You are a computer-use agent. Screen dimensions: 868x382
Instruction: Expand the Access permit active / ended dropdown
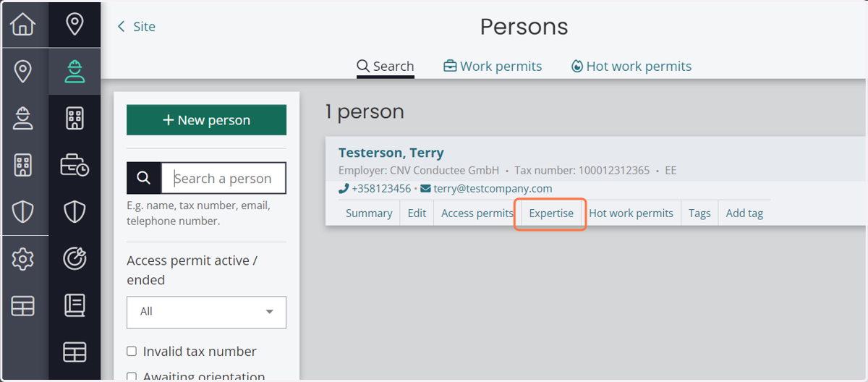pyautogui.click(x=206, y=312)
